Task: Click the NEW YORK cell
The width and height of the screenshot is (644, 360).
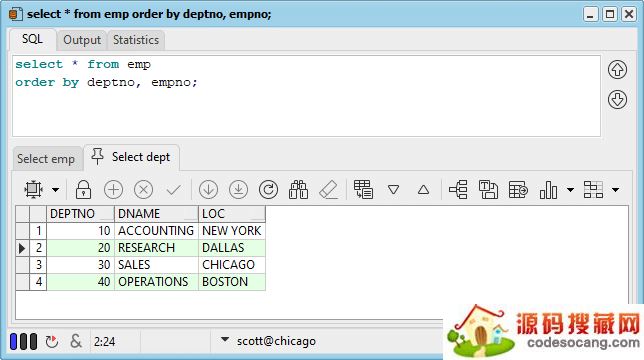Action: [232, 231]
